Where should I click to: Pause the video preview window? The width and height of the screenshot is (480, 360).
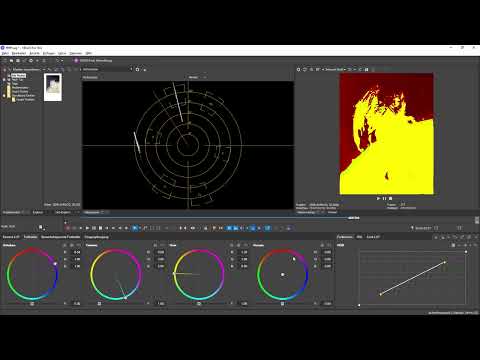384,198
